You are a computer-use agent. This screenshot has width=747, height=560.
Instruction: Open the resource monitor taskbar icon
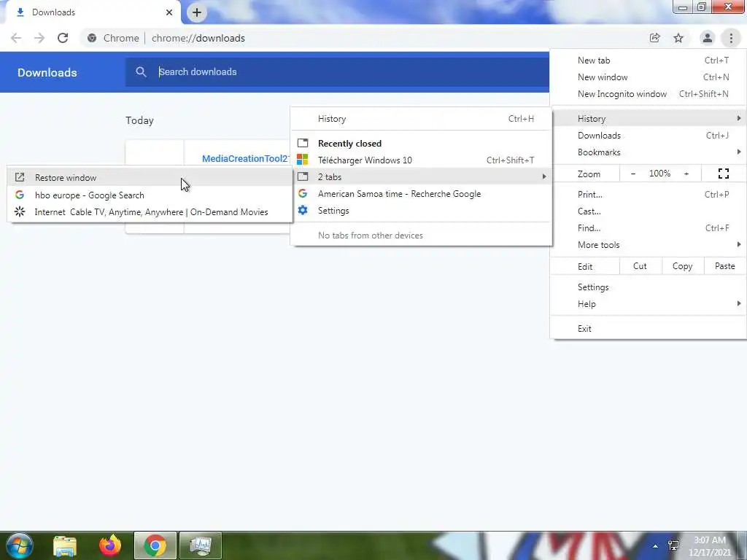pos(201,545)
